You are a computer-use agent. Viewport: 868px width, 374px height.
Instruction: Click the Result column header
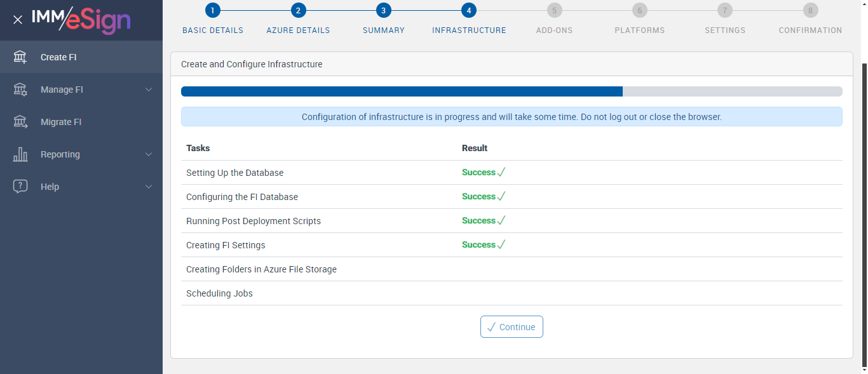pyautogui.click(x=475, y=148)
